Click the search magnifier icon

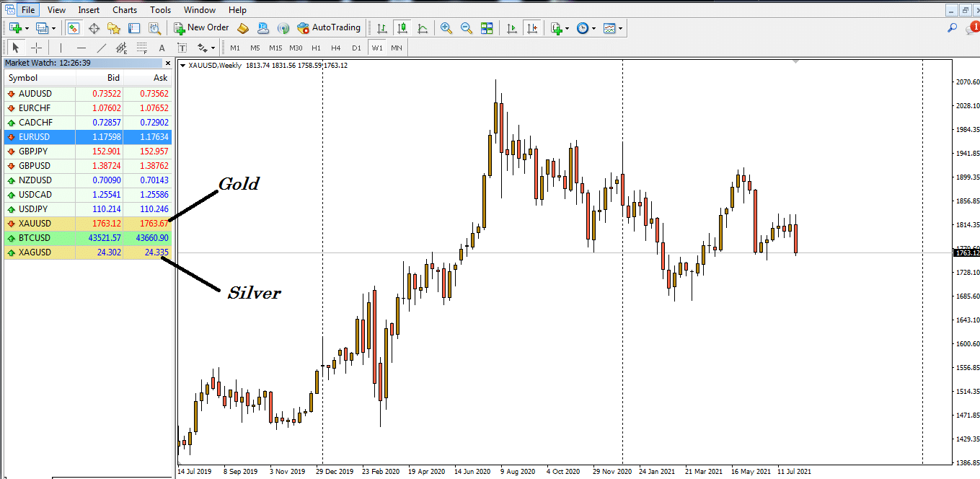click(x=952, y=28)
